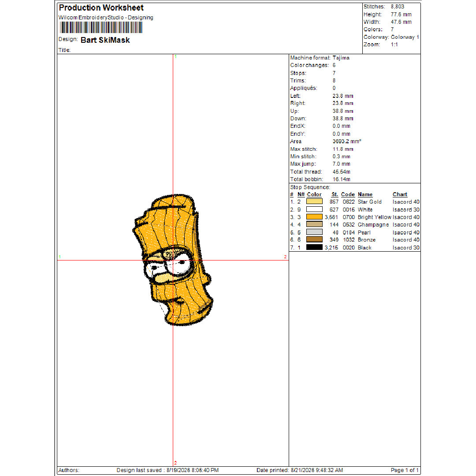The image size is (476, 476).
Task: Click the 'Stop Sequence:' heading
Action: [310, 187]
